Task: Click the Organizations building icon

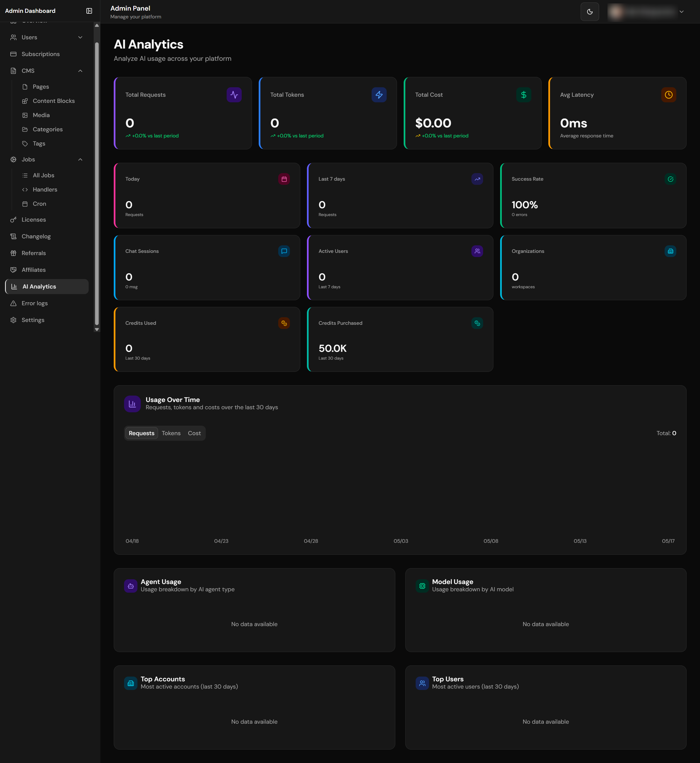Action: point(670,251)
